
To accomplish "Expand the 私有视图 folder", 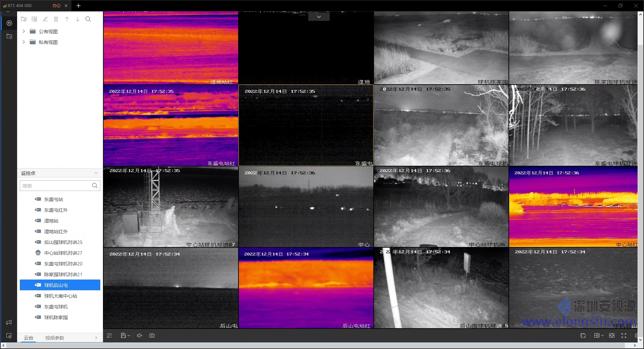I will [24, 42].
